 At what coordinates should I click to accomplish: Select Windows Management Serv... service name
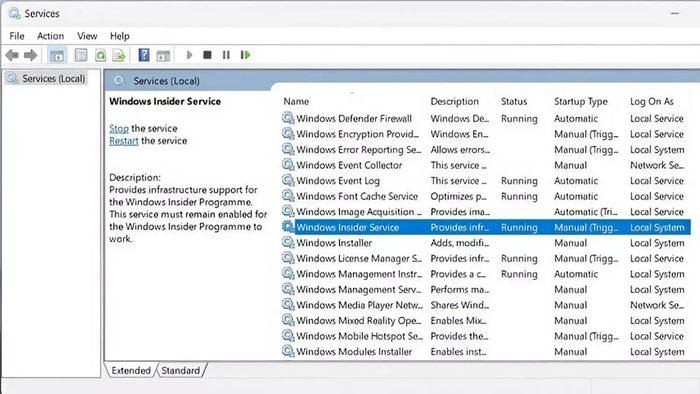(x=359, y=290)
